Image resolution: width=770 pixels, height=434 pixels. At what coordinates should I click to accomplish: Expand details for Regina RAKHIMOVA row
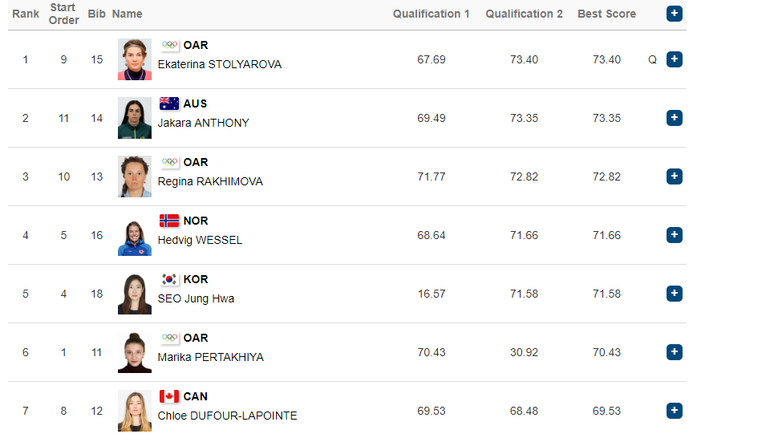(x=674, y=176)
